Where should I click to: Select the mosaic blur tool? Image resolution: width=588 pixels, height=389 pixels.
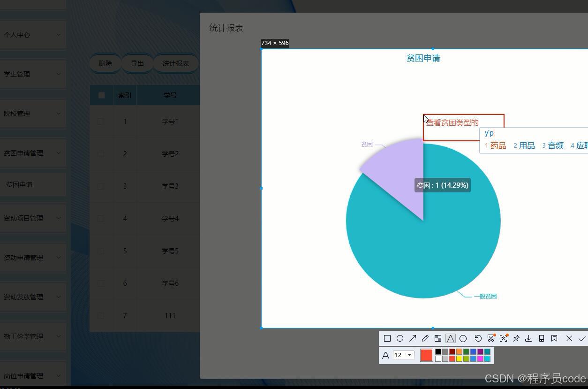tap(438, 338)
